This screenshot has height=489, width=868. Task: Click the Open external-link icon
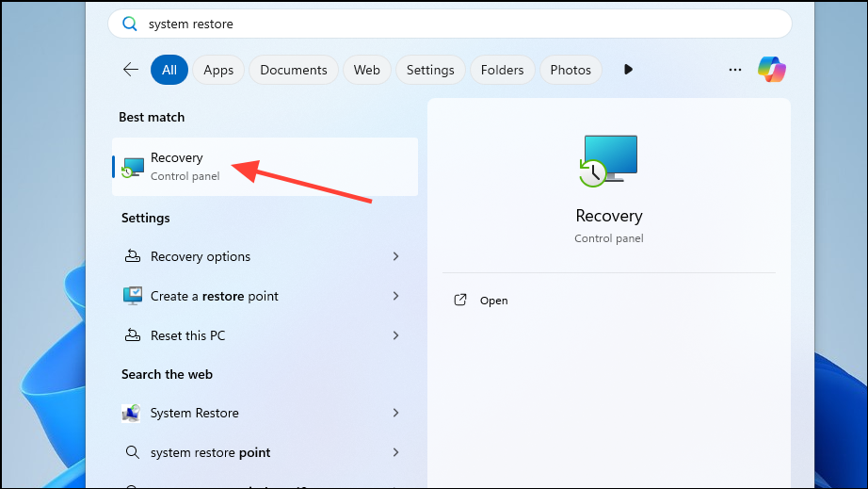pyautogui.click(x=460, y=301)
